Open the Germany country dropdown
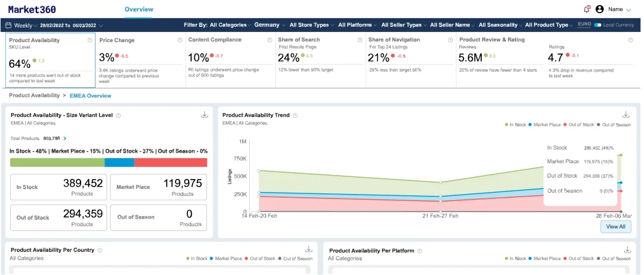Image resolution: width=644 pixels, height=275 pixels. click(270, 25)
